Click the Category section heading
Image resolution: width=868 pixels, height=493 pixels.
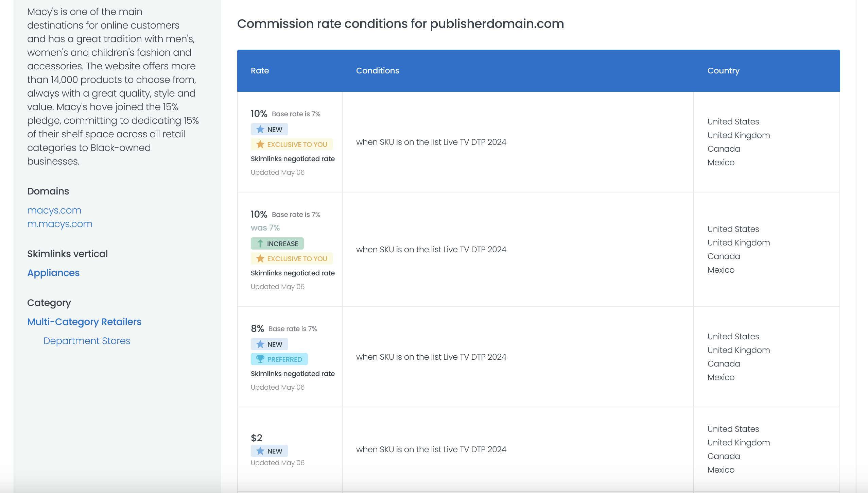tap(49, 303)
